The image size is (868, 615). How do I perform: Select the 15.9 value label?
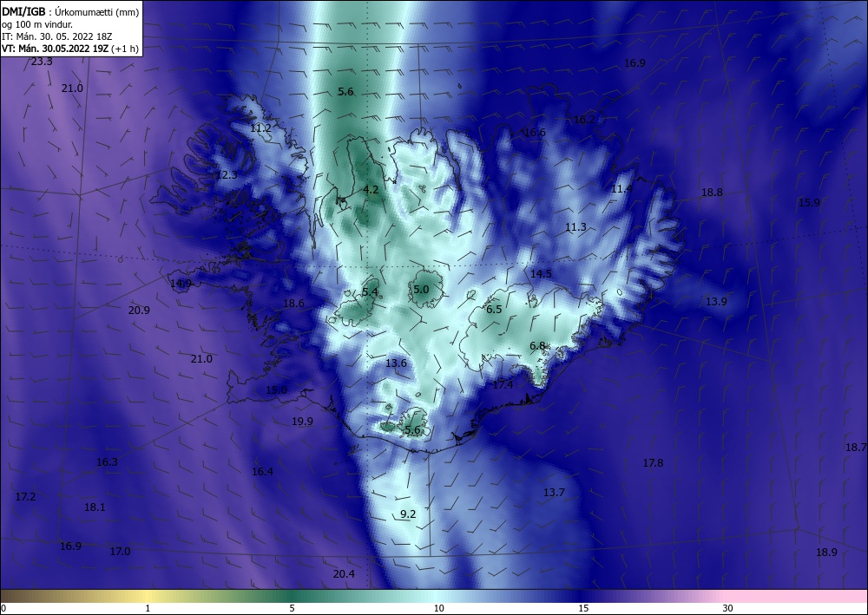[x=809, y=203]
